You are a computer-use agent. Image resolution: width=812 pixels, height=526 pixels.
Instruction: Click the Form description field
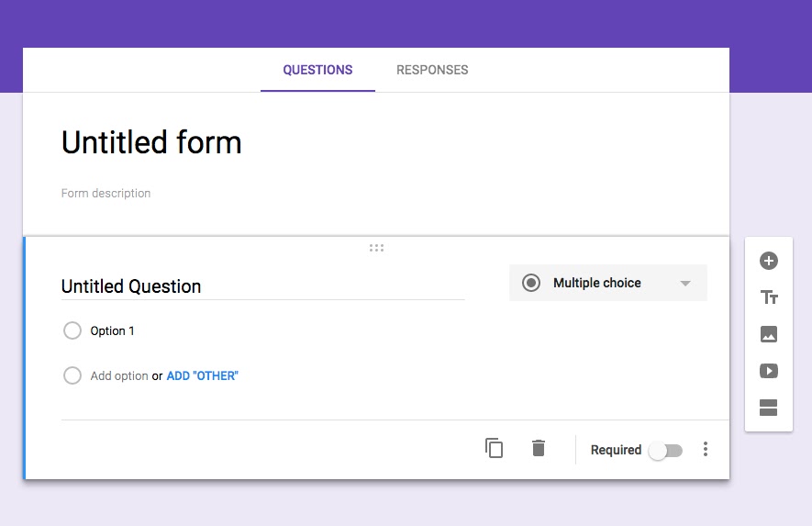106,194
